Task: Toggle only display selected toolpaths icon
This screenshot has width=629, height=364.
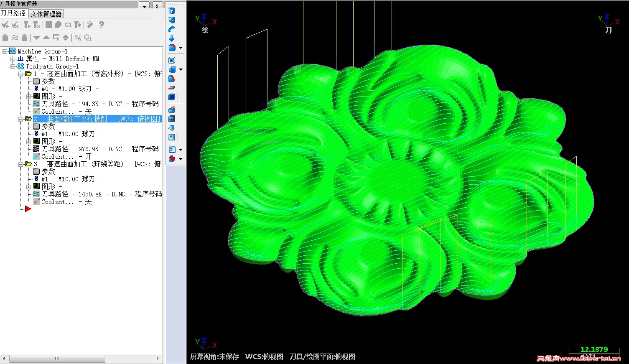Action: pos(78,38)
